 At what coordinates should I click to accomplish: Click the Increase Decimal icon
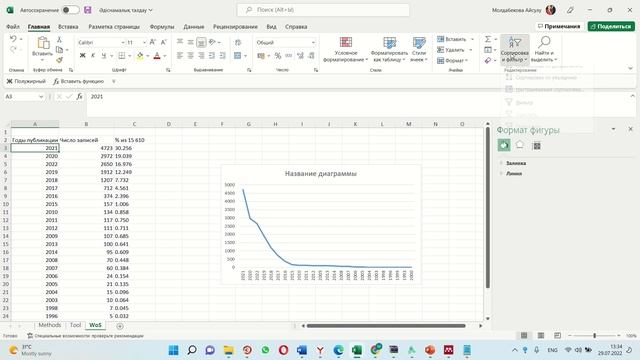click(x=300, y=56)
